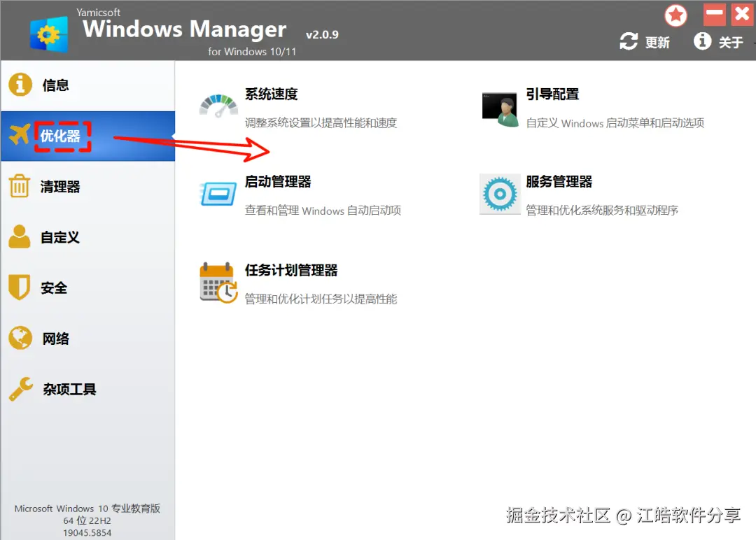Minimize the Windows Manager window
The height and width of the screenshot is (540, 756).
point(714,14)
